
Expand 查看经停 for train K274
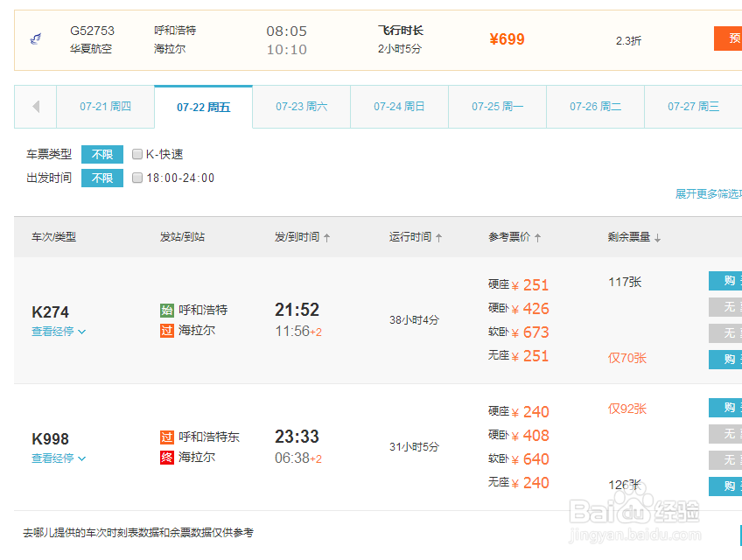click(59, 332)
